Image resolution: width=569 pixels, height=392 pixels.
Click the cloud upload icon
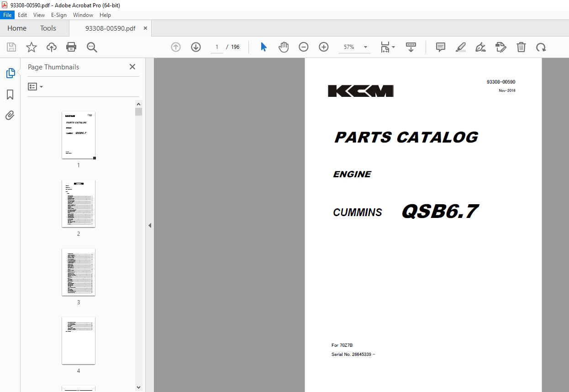[52, 47]
